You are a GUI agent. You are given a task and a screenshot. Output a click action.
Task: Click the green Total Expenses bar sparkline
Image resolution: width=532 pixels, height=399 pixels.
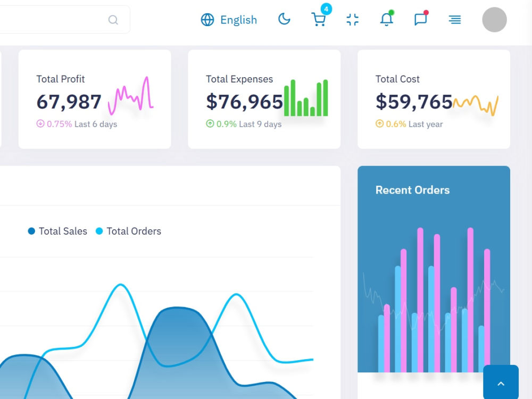point(306,98)
